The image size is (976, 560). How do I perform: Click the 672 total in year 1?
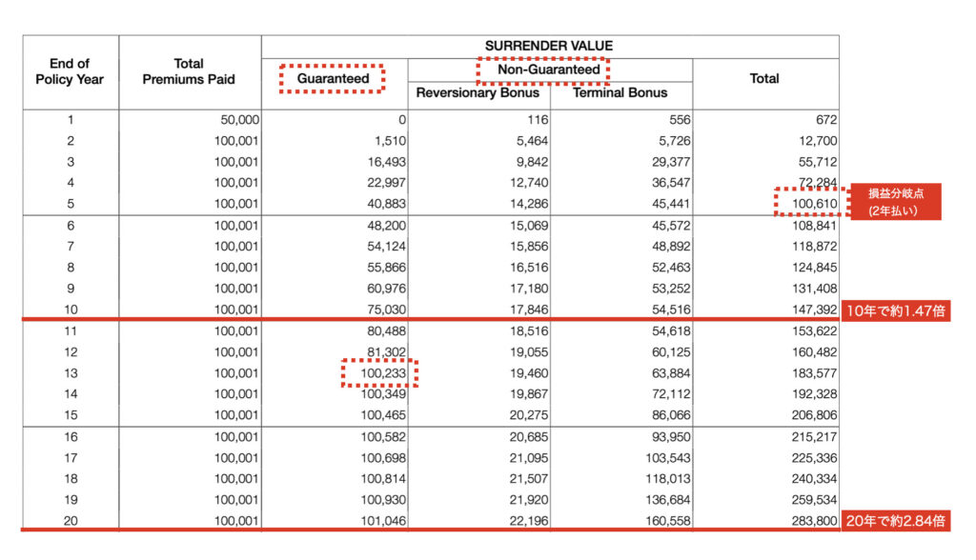click(825, 120)
